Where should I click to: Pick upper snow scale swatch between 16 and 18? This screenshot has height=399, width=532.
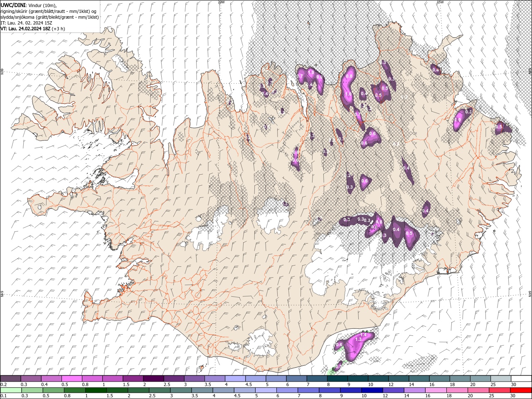[x=439, y=379]
